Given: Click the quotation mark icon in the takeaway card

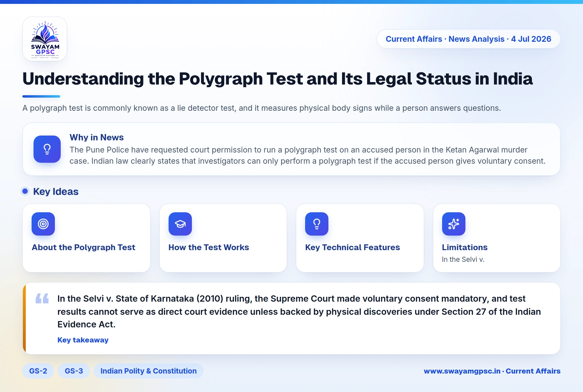Looking at the screenshot, I should [42, 298].
